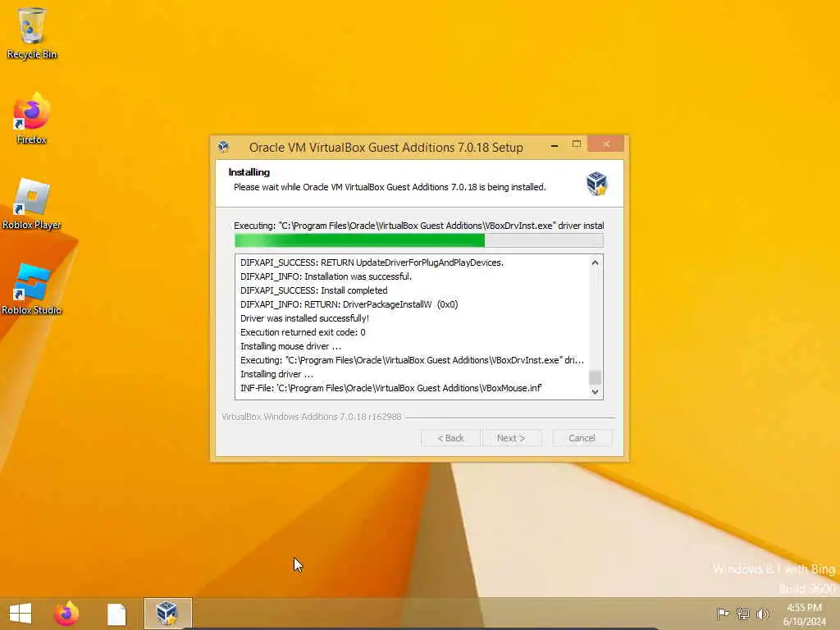Select log line 'DIFXAPI_SUCCESS: Install completed'
Screen dimensions: 840x630
pyautogui.click(x=314, y=290)
